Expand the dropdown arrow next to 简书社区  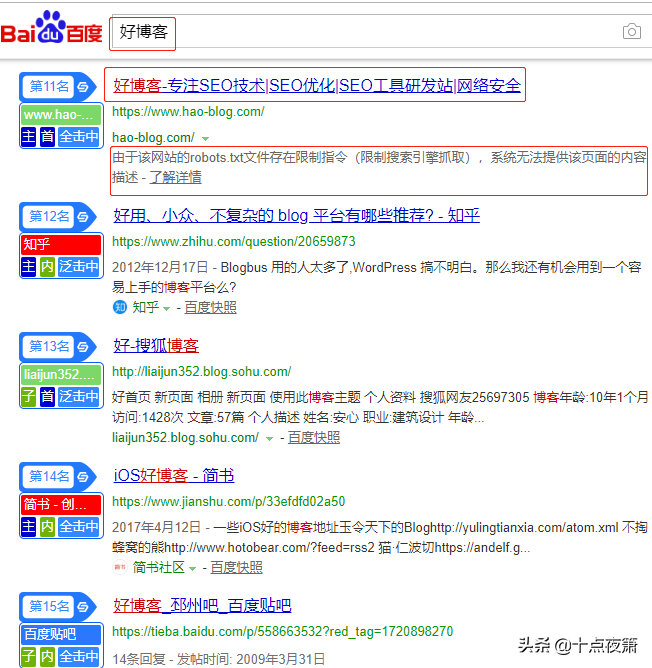193,568
